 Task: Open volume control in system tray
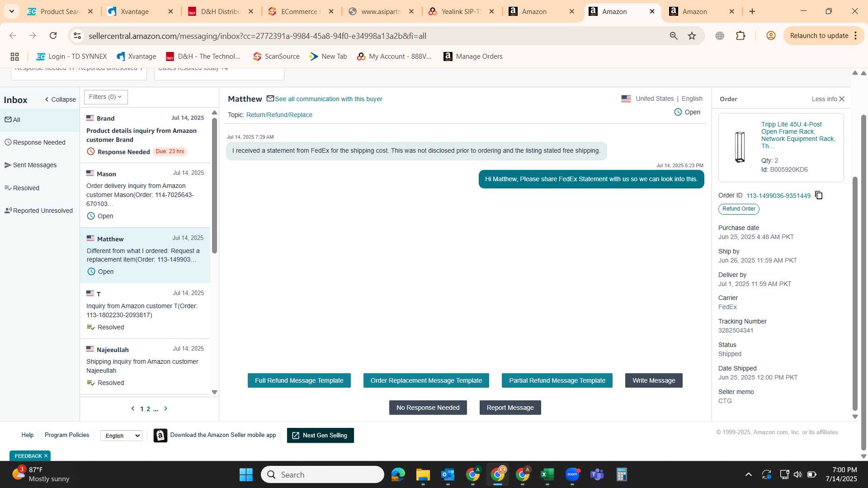pyautogui.click(x=797, y=474)
